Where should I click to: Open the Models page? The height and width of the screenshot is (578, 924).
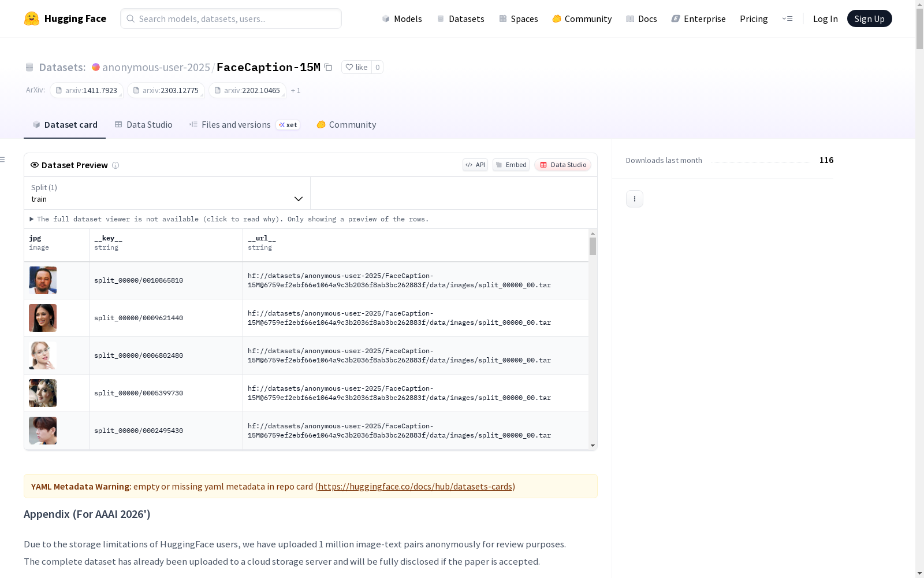point(402,18)
